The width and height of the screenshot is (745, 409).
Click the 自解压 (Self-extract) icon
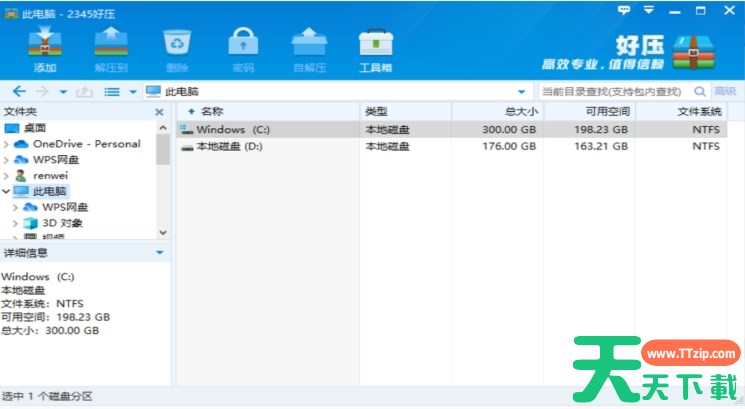pos(309,47)
